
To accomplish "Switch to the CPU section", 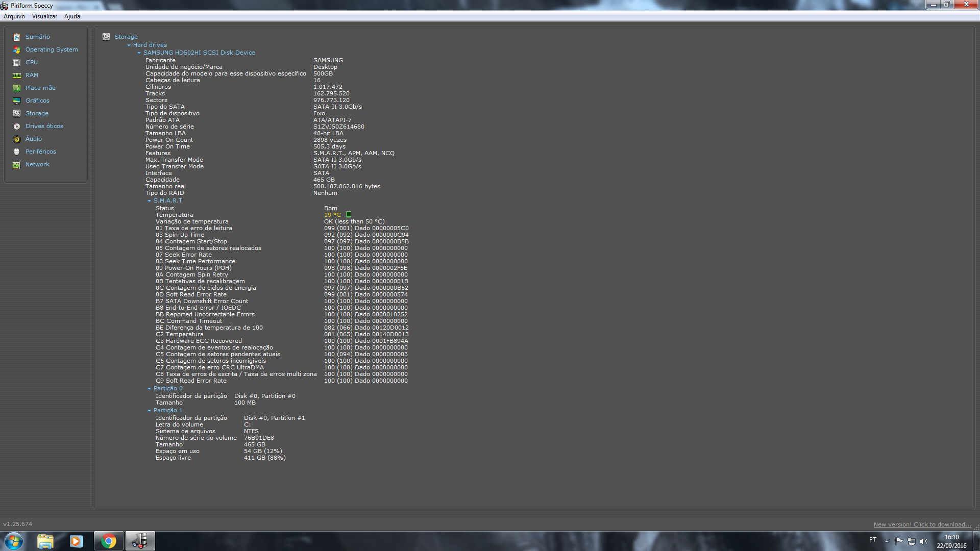I will (32, 62).
